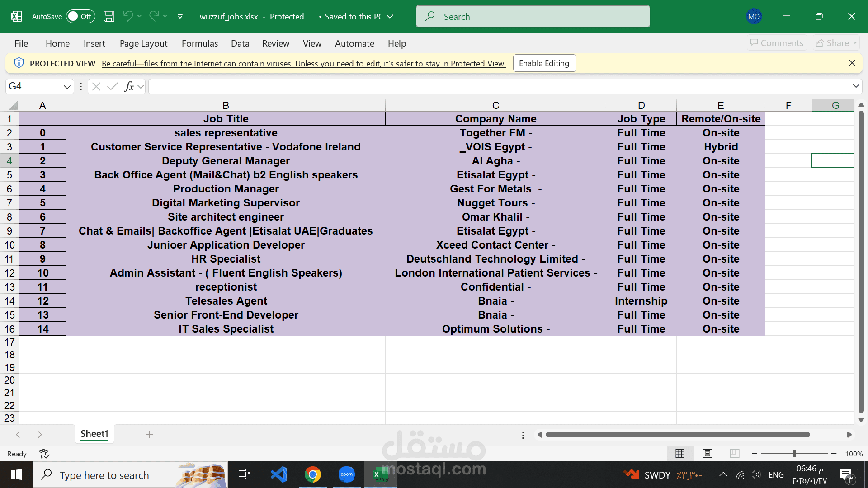Toggle AutoSave switch on
The image size is (868, 488).
coord(80,16)
